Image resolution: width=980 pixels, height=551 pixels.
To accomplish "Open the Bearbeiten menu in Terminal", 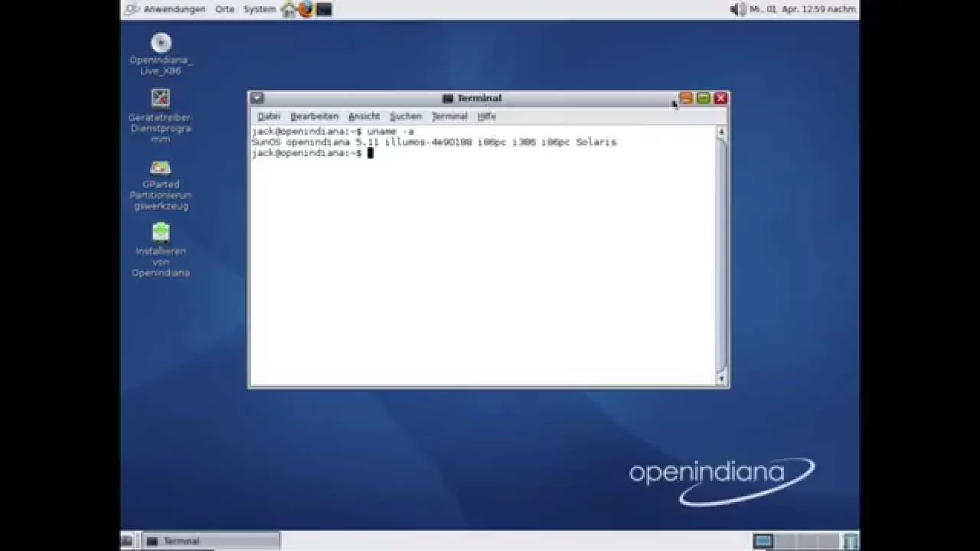I will pyautogui.click(x=314, y=116).
